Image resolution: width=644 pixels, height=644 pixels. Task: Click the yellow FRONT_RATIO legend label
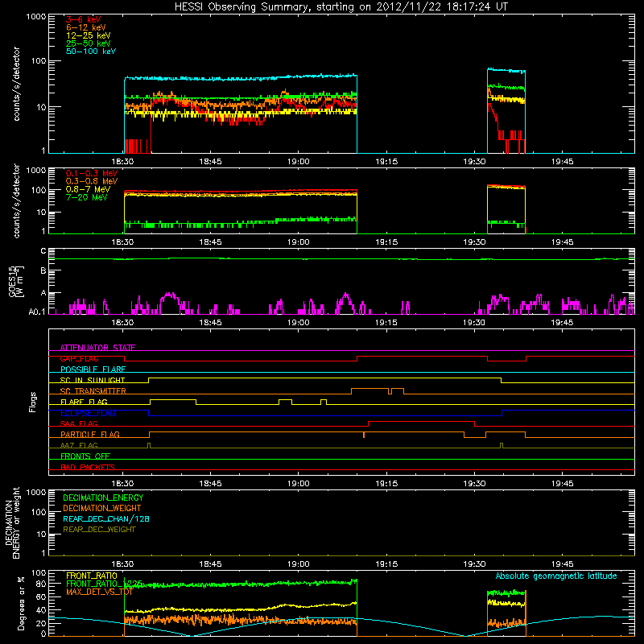(x=92, y=576)
